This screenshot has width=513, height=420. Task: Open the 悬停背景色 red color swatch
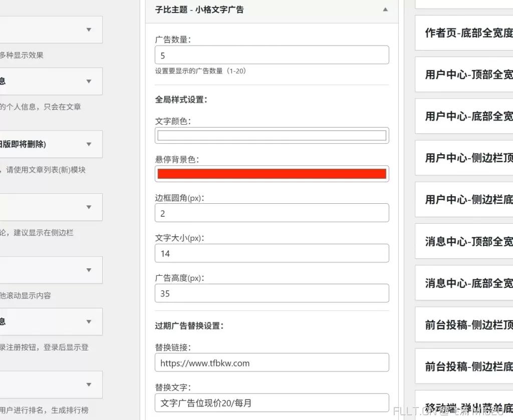pos(272,173)
